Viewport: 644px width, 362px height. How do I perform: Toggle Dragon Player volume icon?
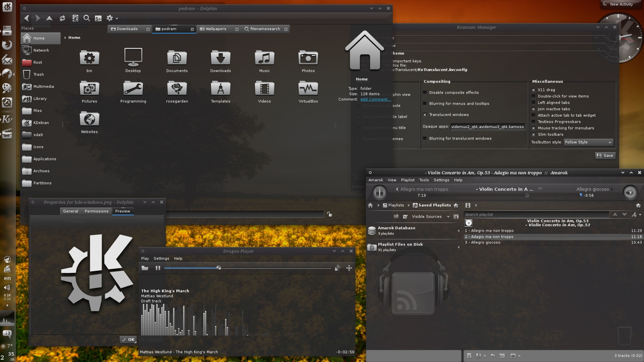[x=337, y=268]
